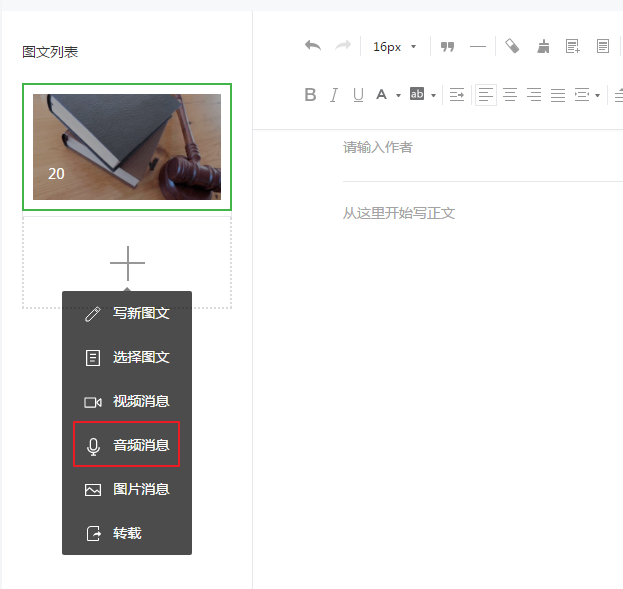This screenshot has width=623, height=589.
Task: Expand the side margin dropdown arrow
Action: pos(597,95)
